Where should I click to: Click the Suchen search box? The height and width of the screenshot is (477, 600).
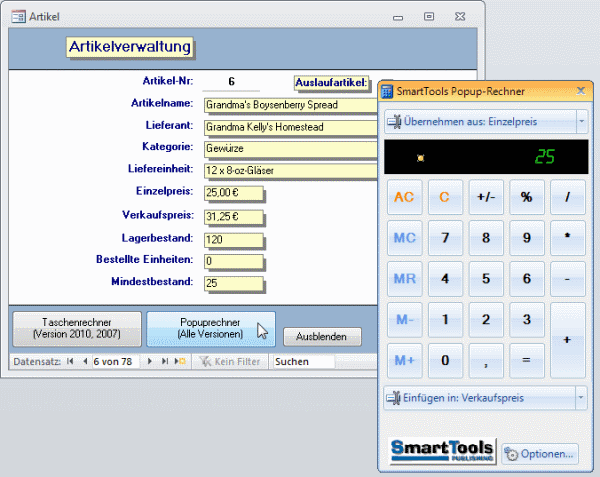pyautogui.click(x=304, y=361)
